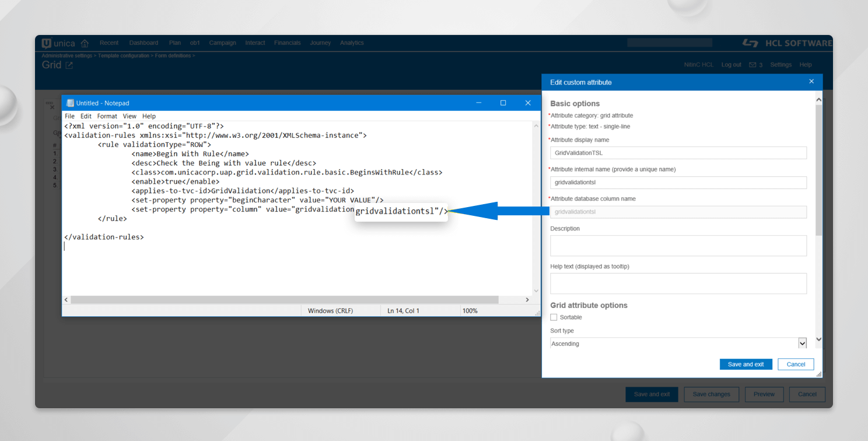The image size is (868, 441).
Task: Click the Preview button at bottom
Action: [x=764, y=394]
